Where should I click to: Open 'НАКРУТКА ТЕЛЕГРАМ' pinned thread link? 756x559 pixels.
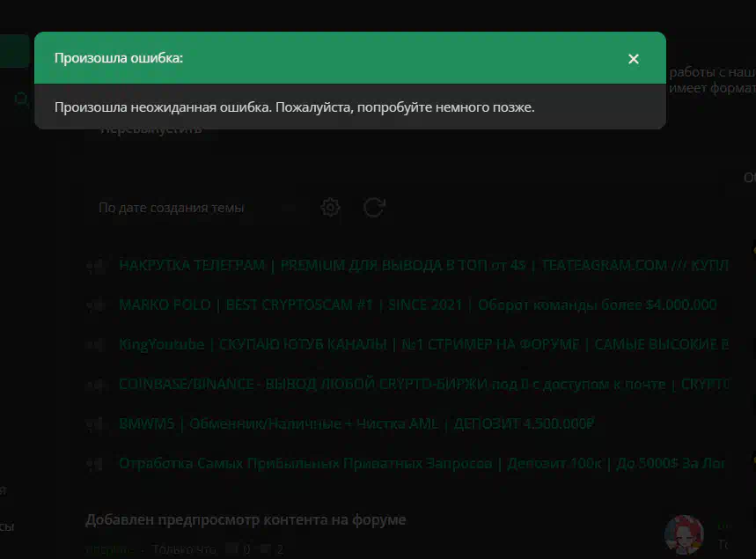click(x=423, y=265)
